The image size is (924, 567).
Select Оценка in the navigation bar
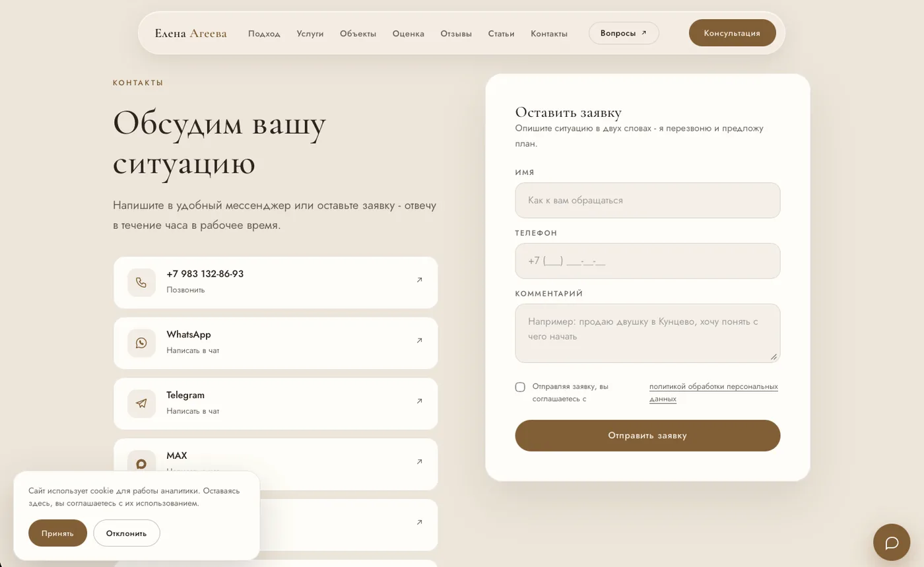[409, 34]
